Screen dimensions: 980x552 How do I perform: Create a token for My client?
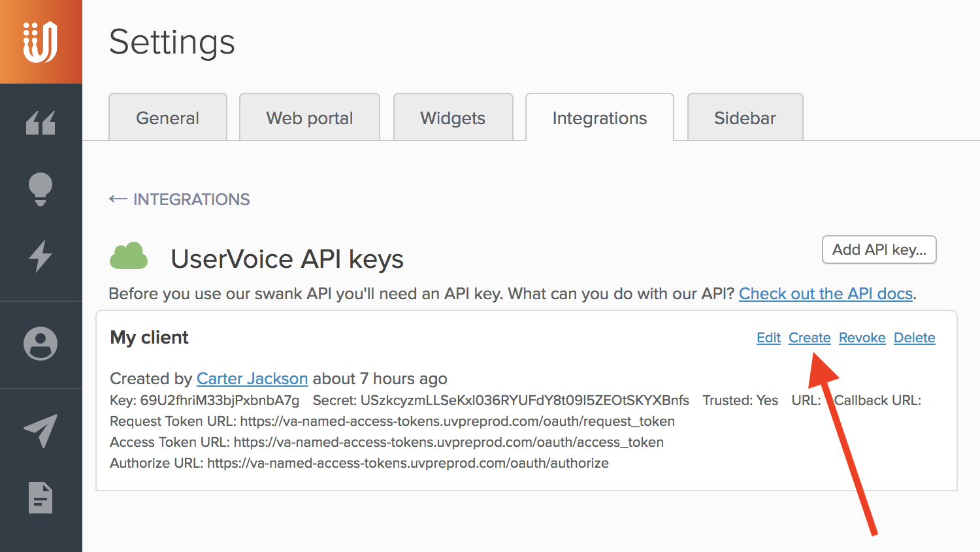pos(809,338)
